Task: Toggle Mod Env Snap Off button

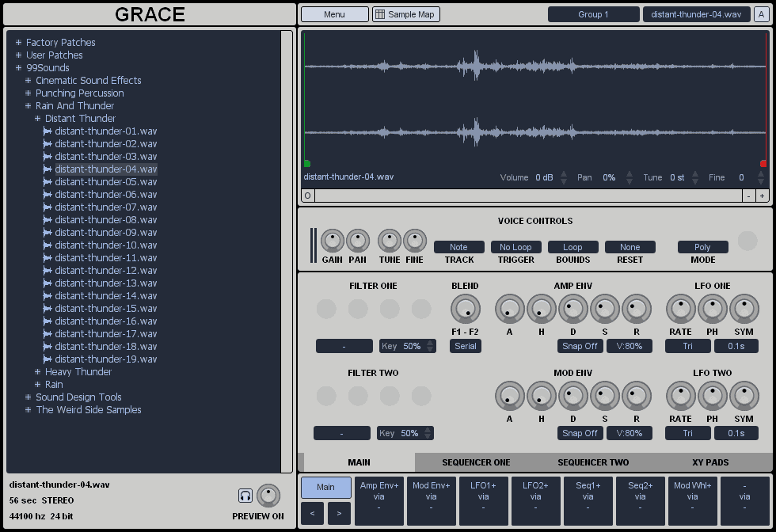Action: click(x=580, y=433)
